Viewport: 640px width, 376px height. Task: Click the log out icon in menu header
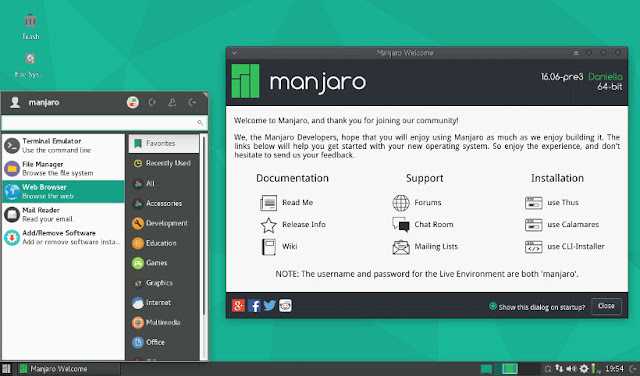192,102
